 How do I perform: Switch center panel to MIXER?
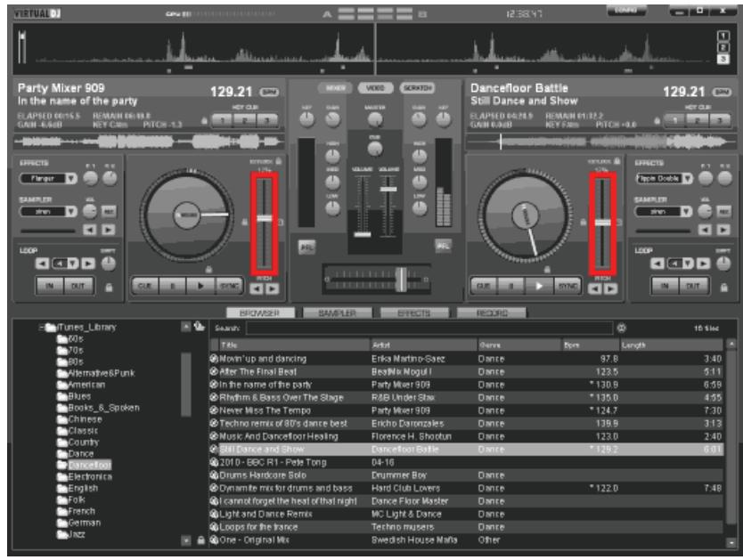point(336,88)
